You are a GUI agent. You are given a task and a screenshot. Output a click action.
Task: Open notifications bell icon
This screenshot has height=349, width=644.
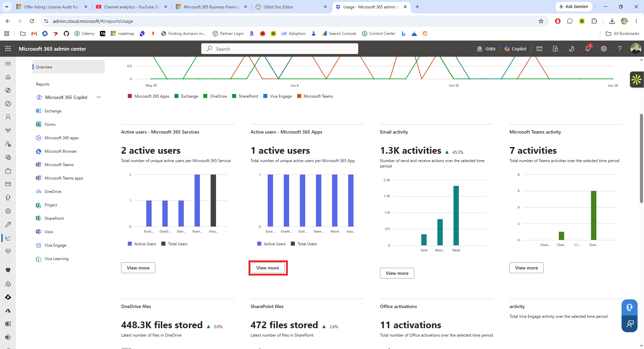(x=588, y=49)
